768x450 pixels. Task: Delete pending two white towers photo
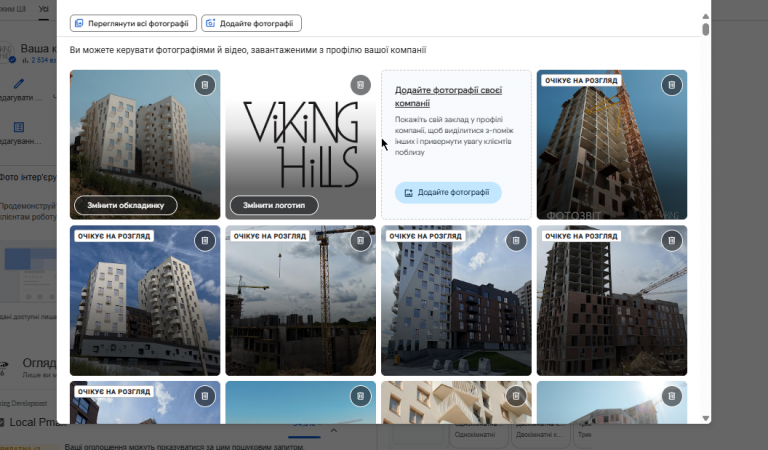click(x=205, y=241)
